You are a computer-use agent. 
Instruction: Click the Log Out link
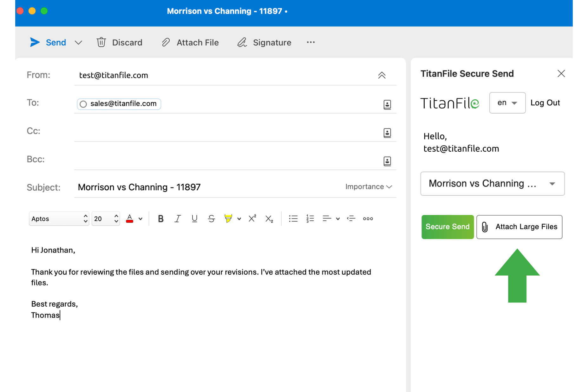[x=545, y=103]
